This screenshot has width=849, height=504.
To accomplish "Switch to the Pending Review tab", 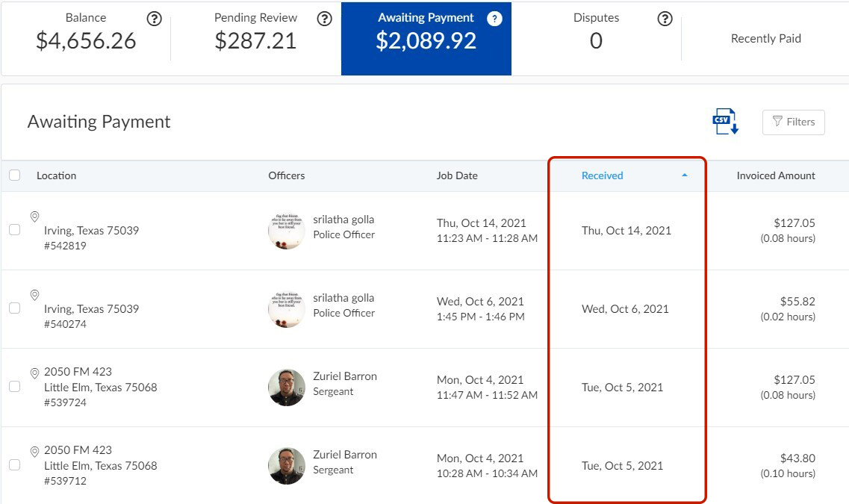I will coord(255,38).
